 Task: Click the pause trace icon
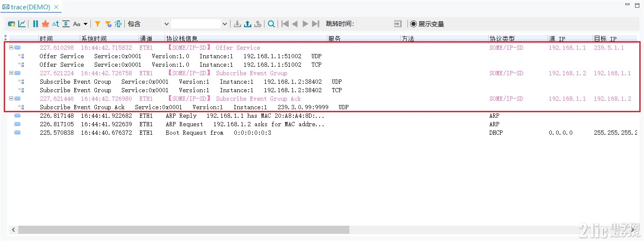tap(36, 24)
